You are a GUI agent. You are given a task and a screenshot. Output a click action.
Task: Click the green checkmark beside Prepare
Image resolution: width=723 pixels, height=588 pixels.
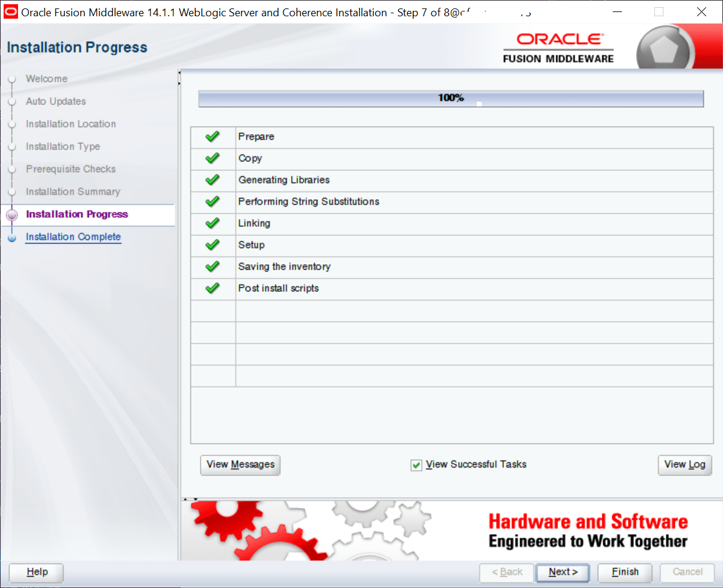(212, 137)
